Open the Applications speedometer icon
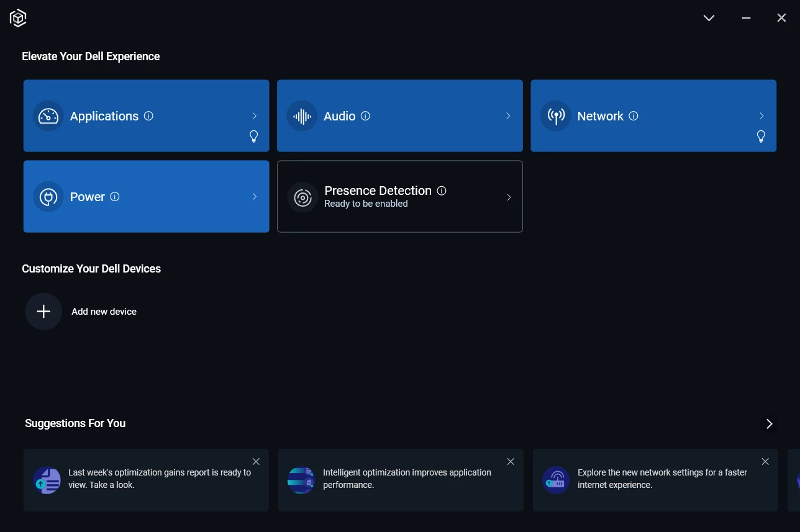 (x=48, y=116)
